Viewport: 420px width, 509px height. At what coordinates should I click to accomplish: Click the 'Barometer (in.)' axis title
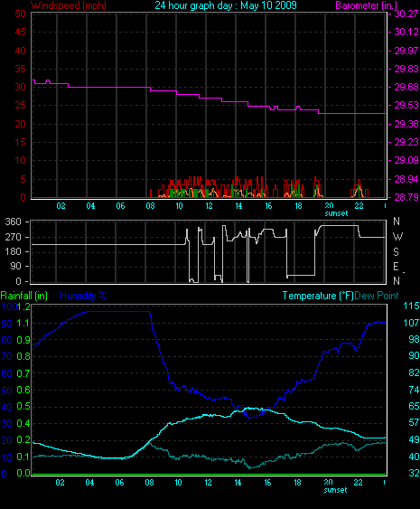pyautogui.click(x=366, y=5)
